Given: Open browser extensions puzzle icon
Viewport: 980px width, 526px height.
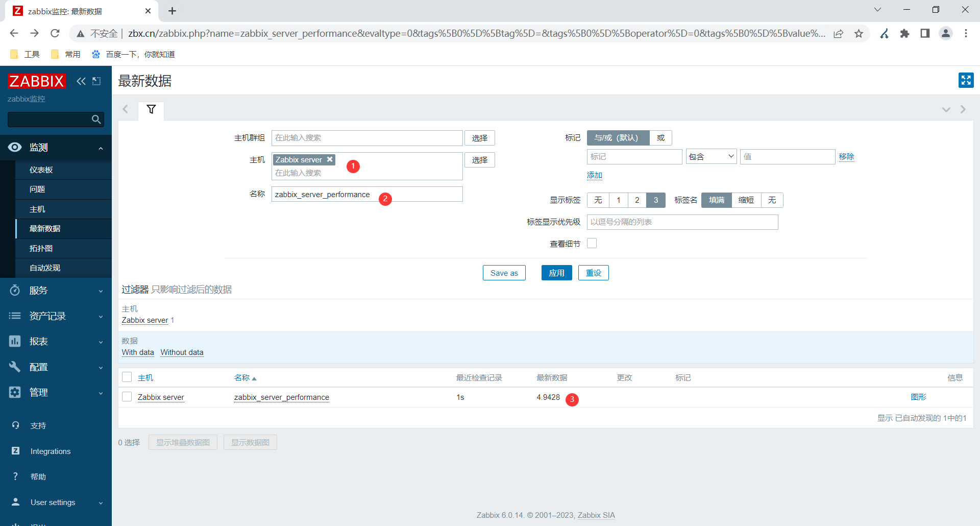Looking at the screenshot, I should (x=905, y=33).
